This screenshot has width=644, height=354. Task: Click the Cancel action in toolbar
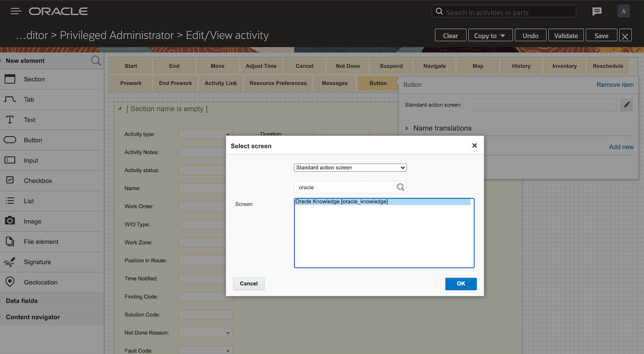[x=304, y=66]
